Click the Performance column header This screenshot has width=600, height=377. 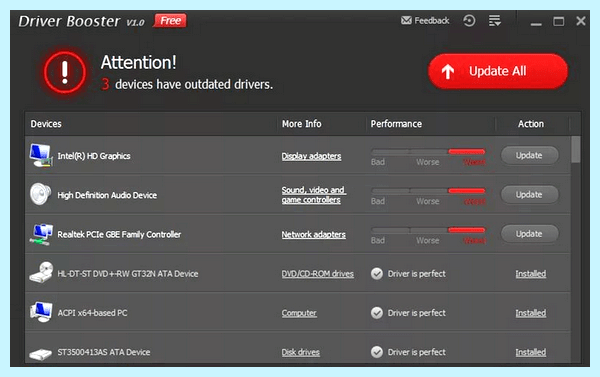click(x=396, y=124)
